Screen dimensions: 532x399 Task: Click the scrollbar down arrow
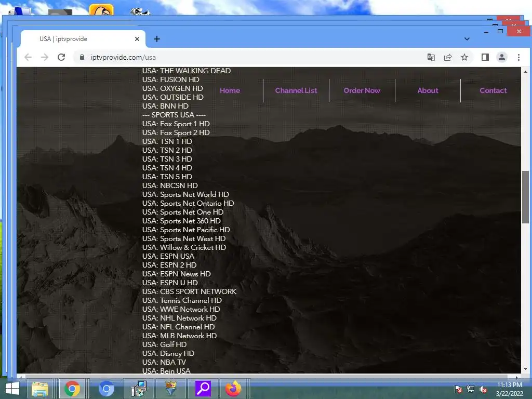coord(525,369)
